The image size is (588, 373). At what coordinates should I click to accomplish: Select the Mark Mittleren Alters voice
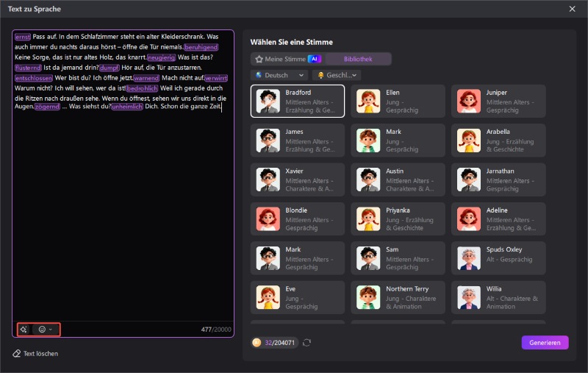click(x=298, y=258)
